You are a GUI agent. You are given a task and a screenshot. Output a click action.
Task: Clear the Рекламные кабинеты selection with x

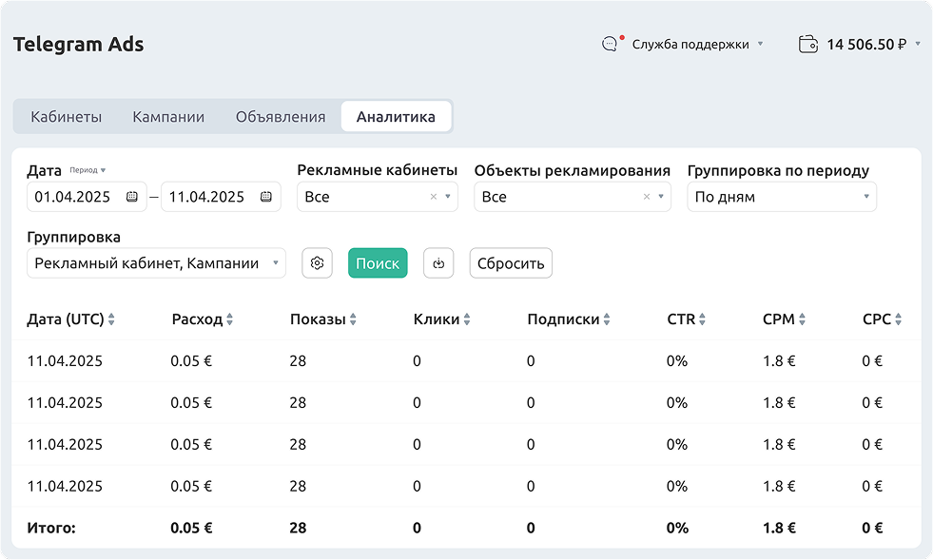coord(434,197)
